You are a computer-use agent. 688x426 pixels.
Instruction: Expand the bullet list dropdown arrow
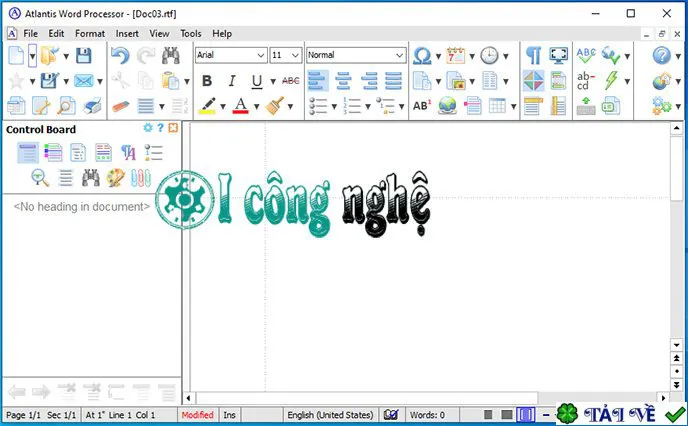tap(334, 107)
